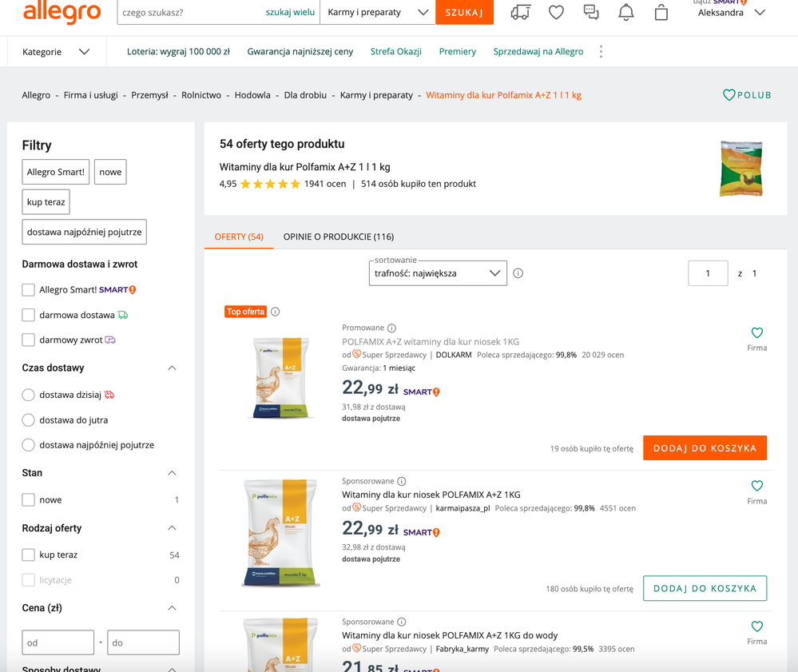Enable Allegro Smart! checkbox filter

point(29,290)
